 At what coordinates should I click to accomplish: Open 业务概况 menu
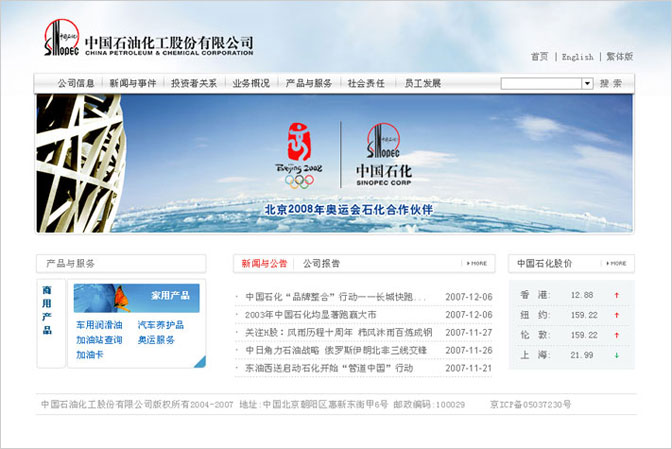[251, 83]
